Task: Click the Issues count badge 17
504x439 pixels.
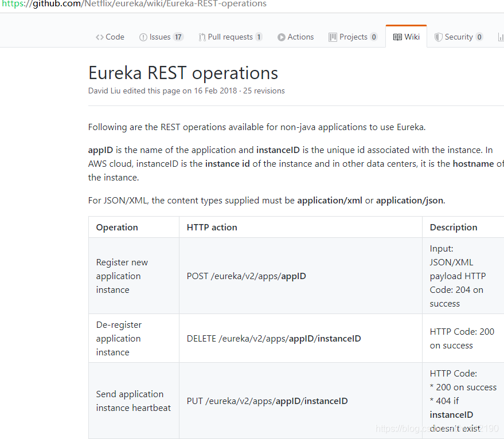Action: 178,37
